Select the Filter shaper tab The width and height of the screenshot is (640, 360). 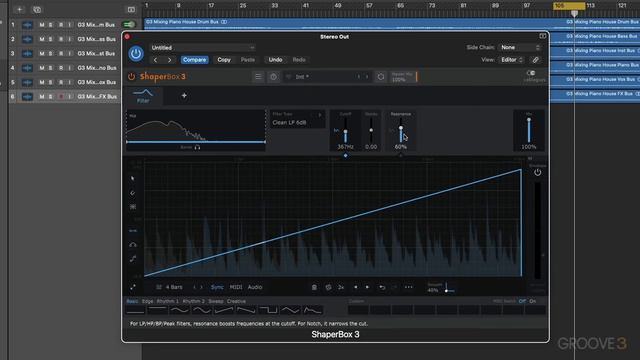(x=143, y=96)
